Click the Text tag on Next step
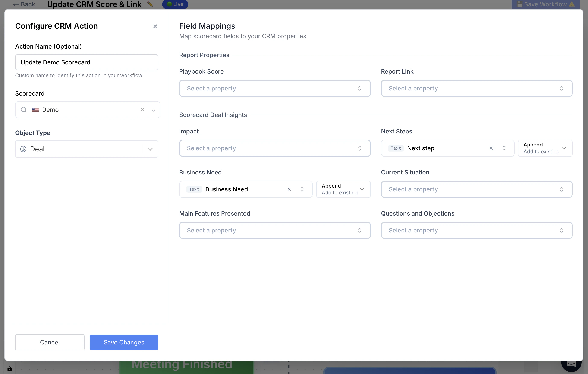 pyautogui.click(x=396, y=148)
